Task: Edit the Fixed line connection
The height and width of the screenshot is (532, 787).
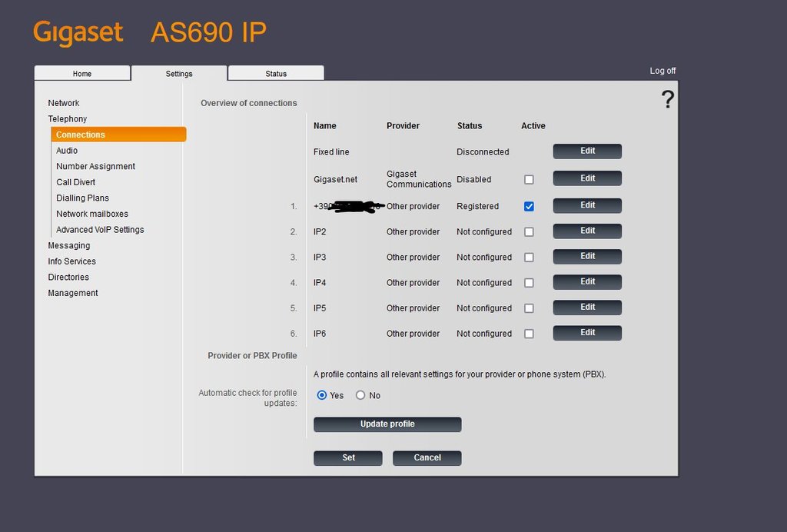Action: click(x=587, y=151)
